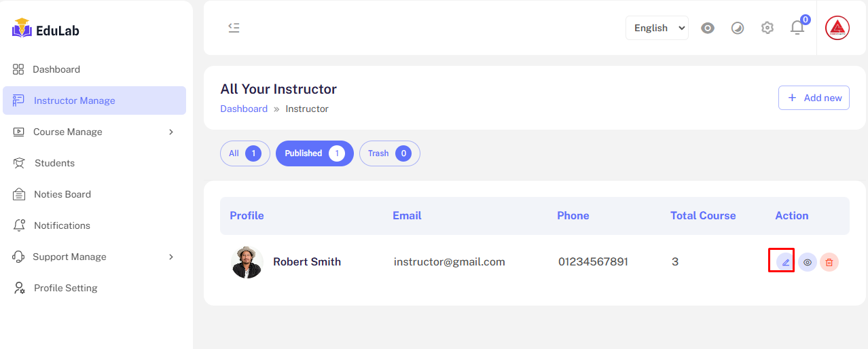The width and height of the screenshot is (868, 349).
Task: Toggle the dark mode theme icon
Action: click(x=738, y=28)
